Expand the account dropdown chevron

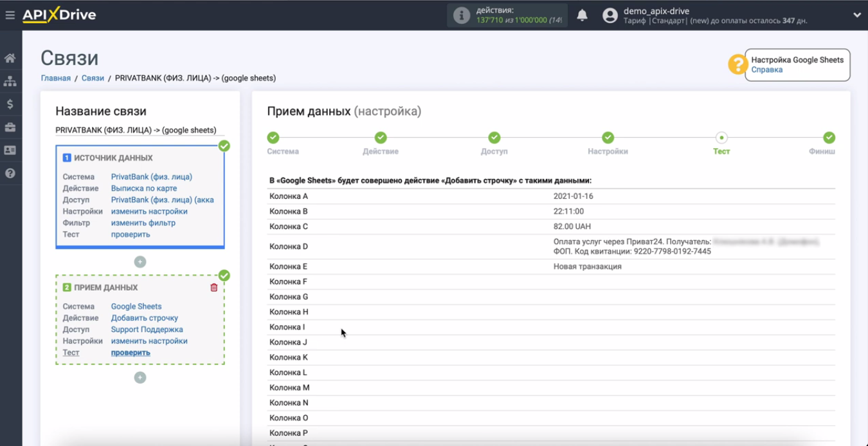coord(856,15)
